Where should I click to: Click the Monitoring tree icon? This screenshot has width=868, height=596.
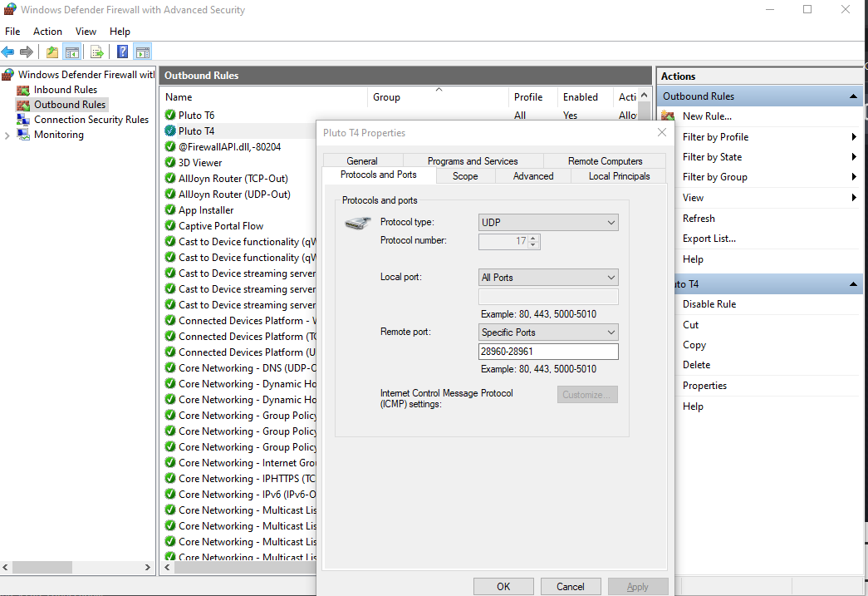(23, 135)
